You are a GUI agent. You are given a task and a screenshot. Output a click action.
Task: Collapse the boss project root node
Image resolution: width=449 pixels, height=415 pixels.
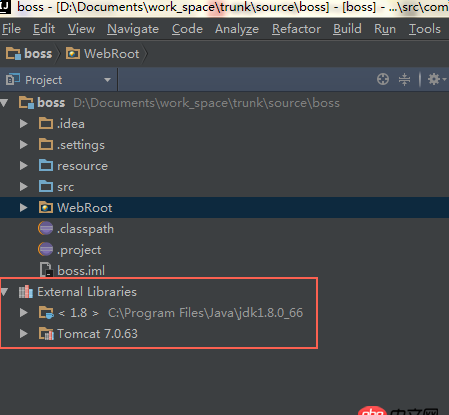point(4,103)
